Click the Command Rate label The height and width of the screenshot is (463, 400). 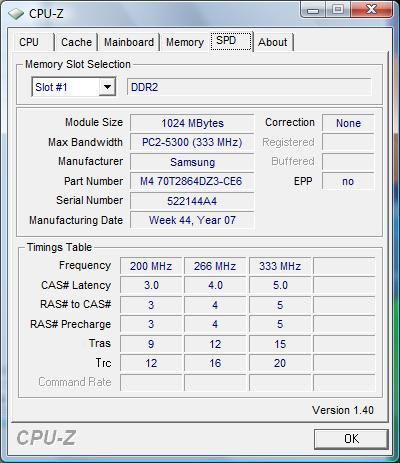(x=75, y=382)
